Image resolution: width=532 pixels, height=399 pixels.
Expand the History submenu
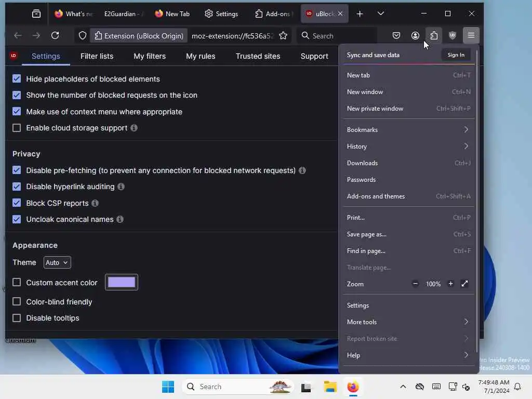pos(408,146)
